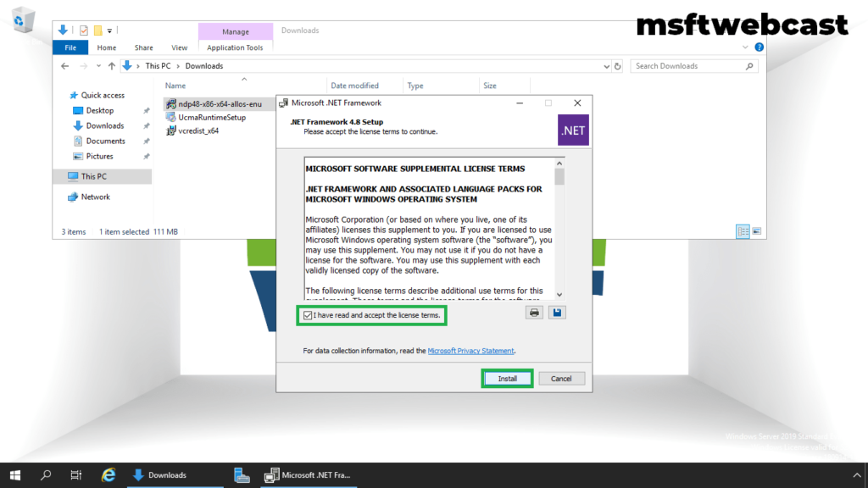Click the license scrollbar thumb

click(x=559, y=177)
